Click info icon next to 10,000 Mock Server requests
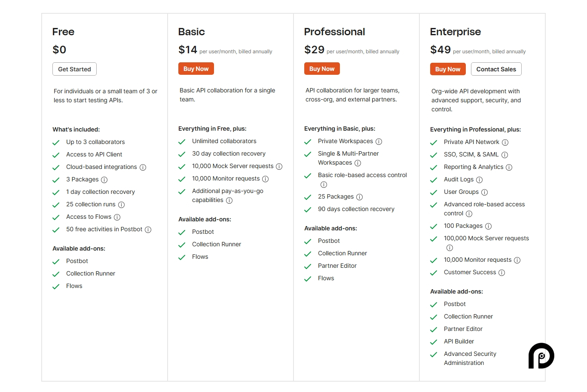This screenshot has width=587, height=392. pyautogui.click(x=279, y=166)
